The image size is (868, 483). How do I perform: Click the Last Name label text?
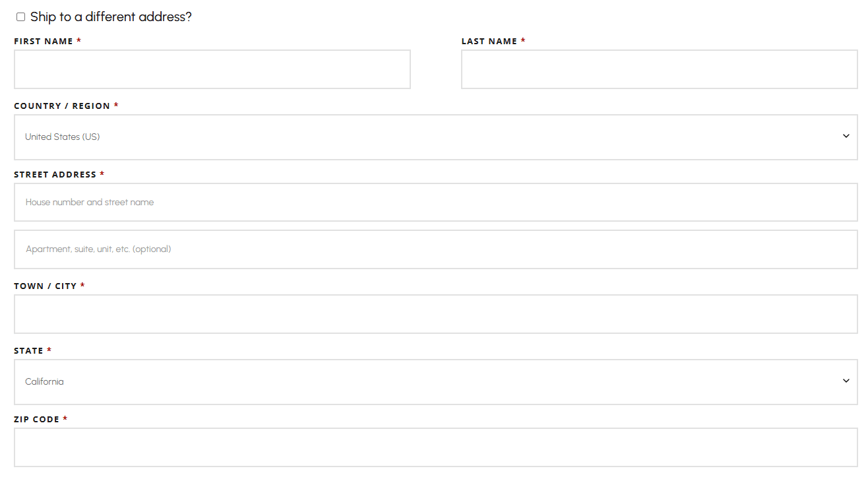point(488,40)
